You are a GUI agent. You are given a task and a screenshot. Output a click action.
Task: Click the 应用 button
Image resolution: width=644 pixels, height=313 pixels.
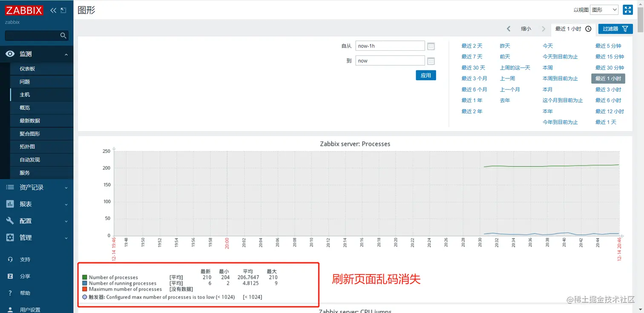[426, 75]
